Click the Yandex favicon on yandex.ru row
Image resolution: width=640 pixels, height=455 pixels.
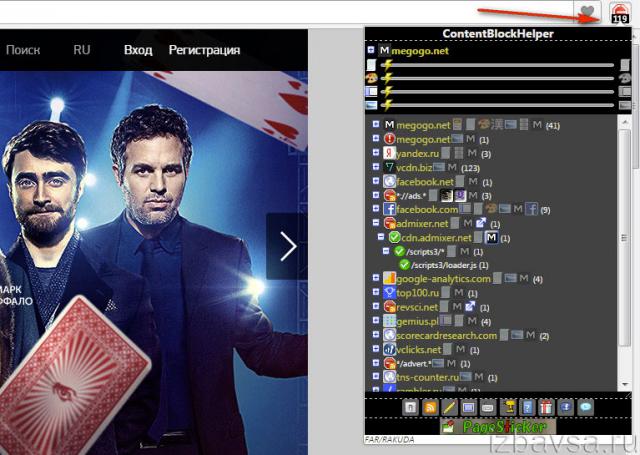pyautogui.click(x=390, y=153)
